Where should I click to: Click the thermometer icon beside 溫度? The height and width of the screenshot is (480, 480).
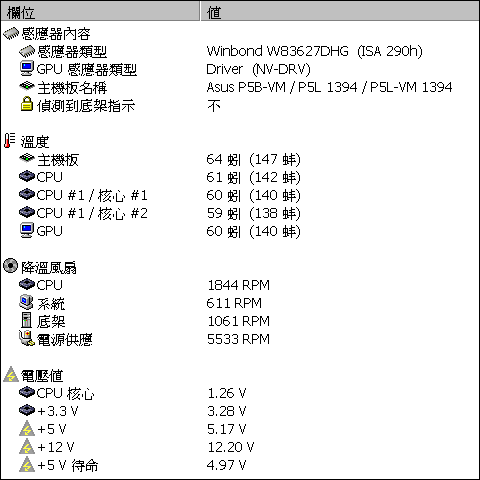[9, 140]
